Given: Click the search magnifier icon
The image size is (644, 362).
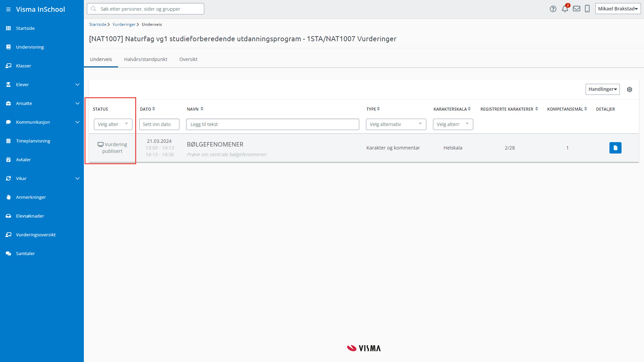Looking at the screenshot, I should [94, 9].
